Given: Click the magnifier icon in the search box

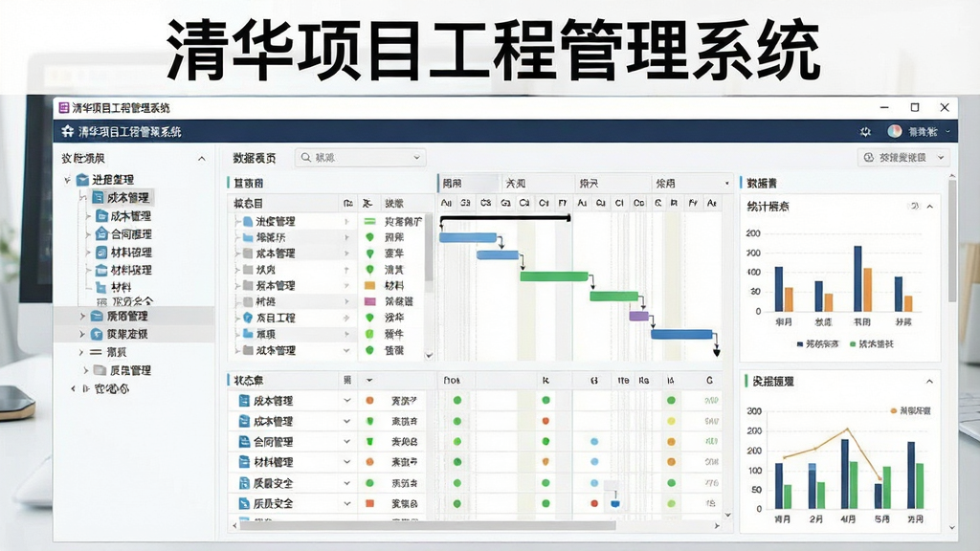Looking at the screenshot, I should coord(305,158).
